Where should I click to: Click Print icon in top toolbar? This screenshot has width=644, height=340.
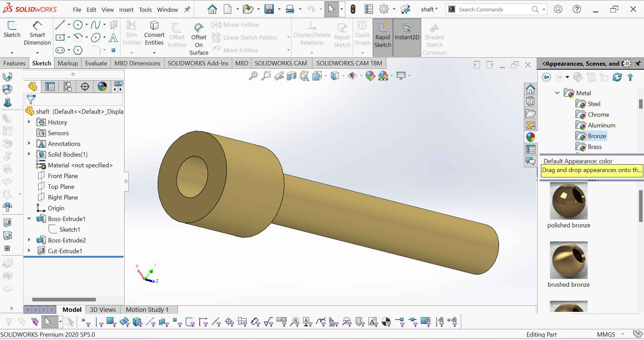click(290, 9)
